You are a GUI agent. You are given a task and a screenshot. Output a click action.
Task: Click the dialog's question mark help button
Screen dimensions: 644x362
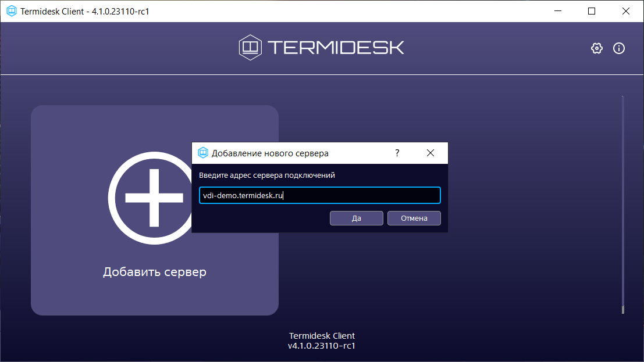point(397,153)
